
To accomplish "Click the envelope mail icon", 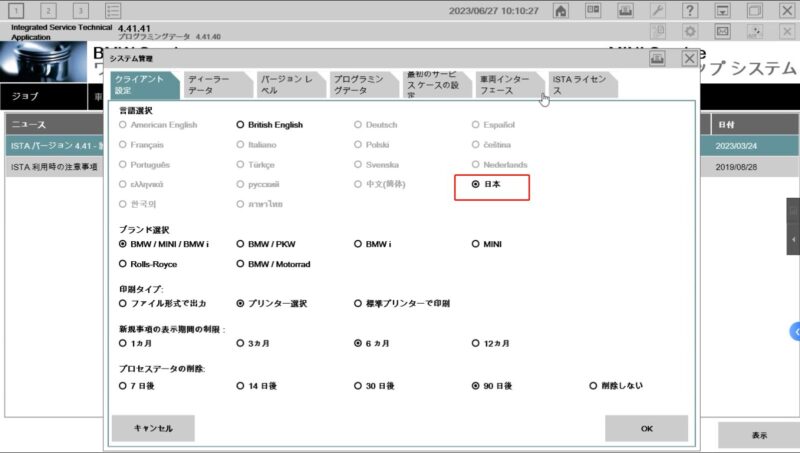I will (x=722, y=32).
